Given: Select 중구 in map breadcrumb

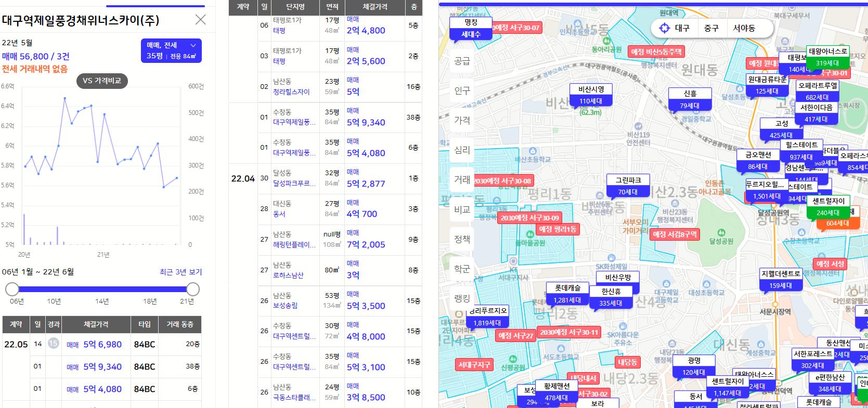Looking at the screenshot, I should 711,28.
